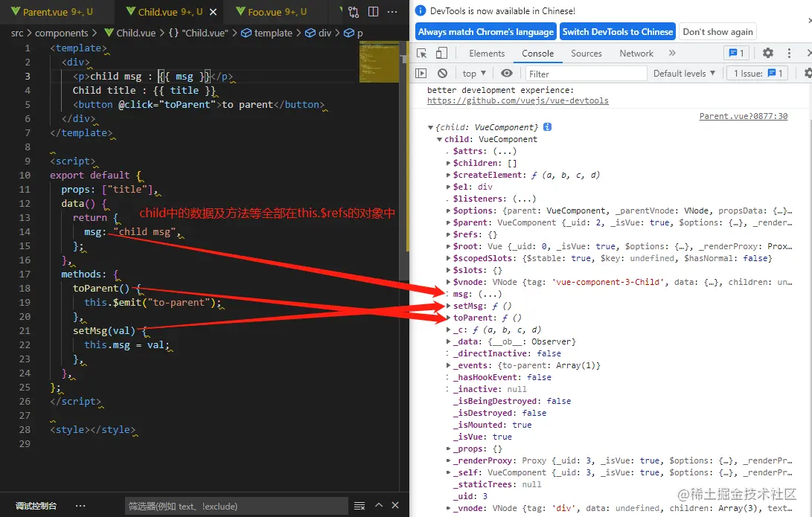Expand the $children property
Image resolution: width=812 pixels, height=517 pixels.
point(449,163)
